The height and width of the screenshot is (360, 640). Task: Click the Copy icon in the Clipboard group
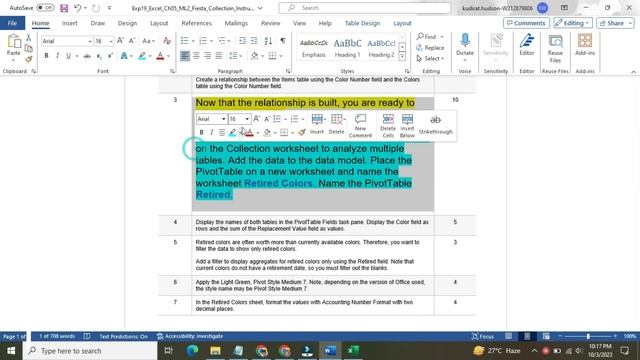[x=29, y=48]
